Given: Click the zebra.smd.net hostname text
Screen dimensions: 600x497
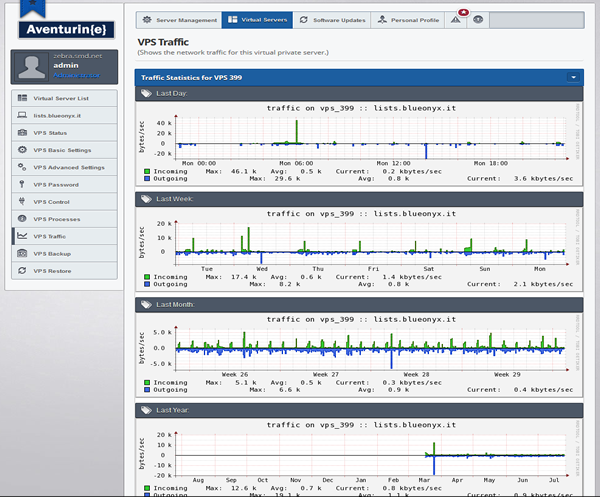Looking at the screenshot, I should point(78,56).
